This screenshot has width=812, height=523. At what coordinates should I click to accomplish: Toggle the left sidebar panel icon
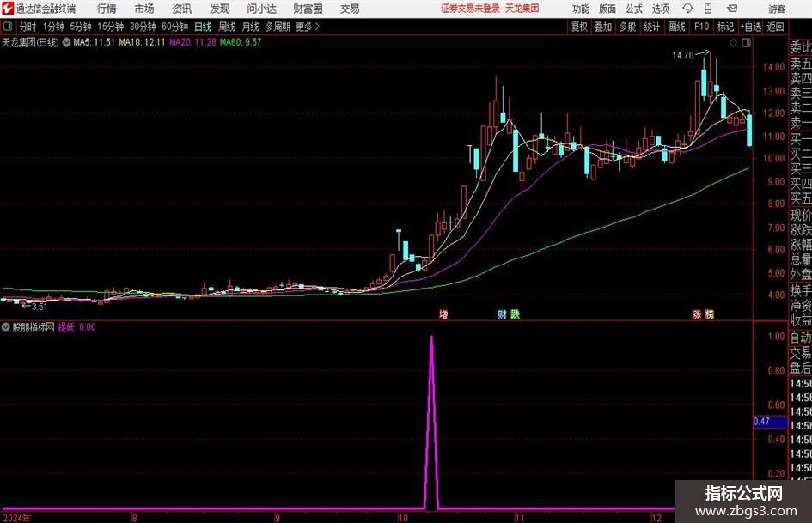[x=8, y=27]
